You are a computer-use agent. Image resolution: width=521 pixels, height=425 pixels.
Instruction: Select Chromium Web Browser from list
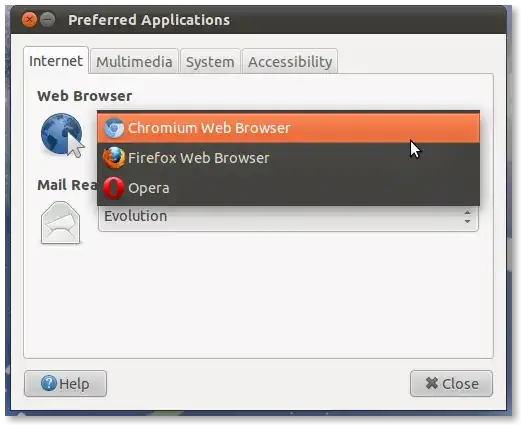(x=288, y=128)
